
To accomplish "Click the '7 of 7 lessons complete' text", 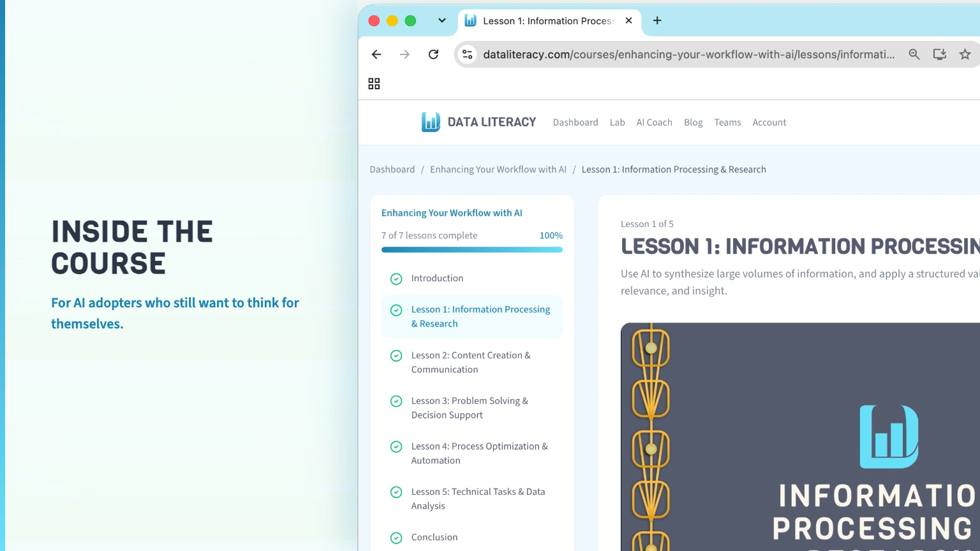I will [429, 235].
